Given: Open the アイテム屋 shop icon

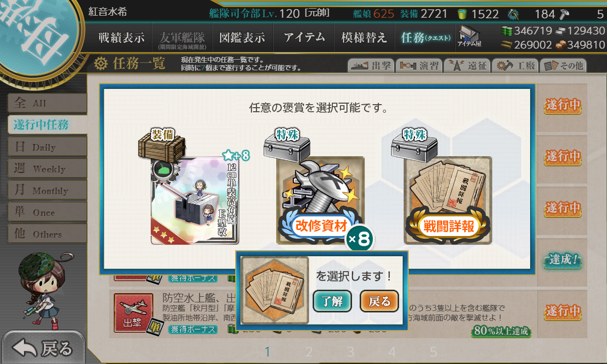Looking at the screenshot, I should [469, 36].
